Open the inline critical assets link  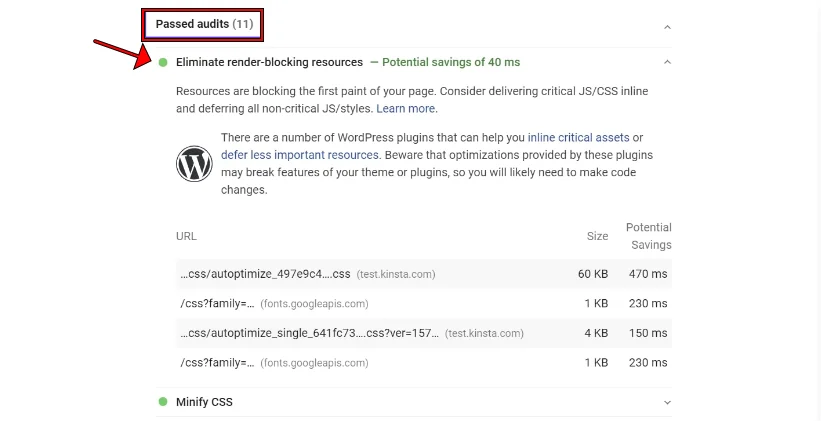[x=578, y=137]
